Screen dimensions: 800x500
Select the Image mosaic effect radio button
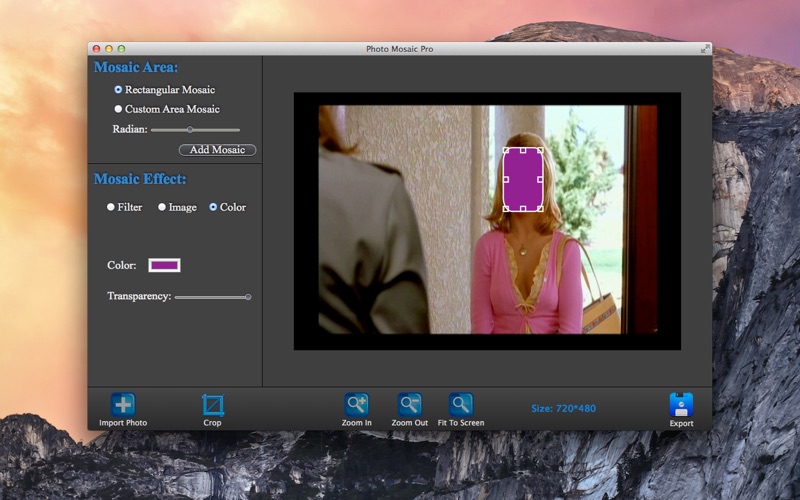point(162,207)
